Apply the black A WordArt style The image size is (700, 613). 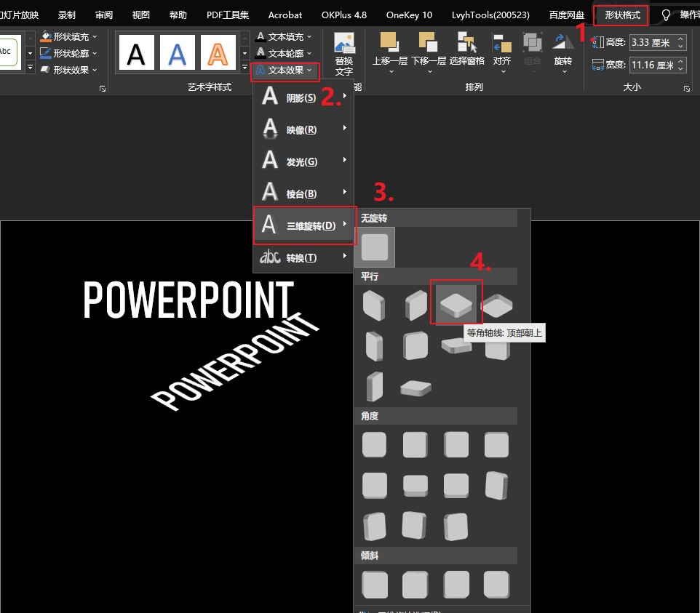point(136,52)
